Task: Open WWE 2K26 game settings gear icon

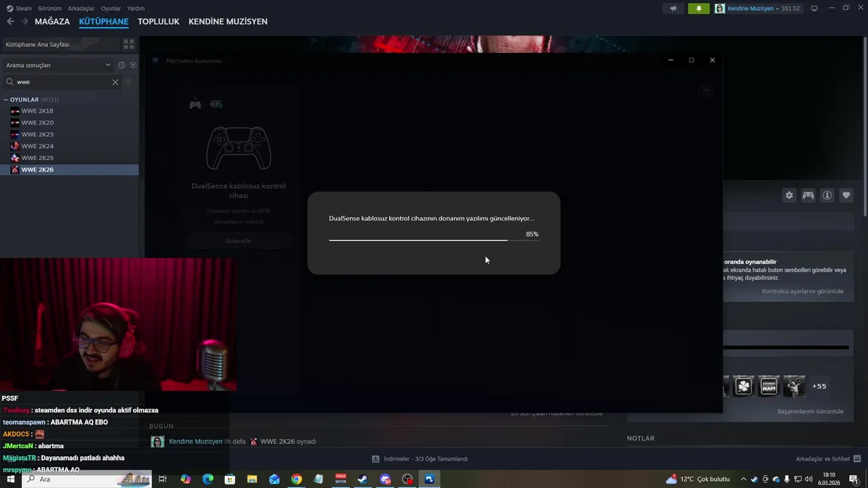Action: (x=789, y=195)
